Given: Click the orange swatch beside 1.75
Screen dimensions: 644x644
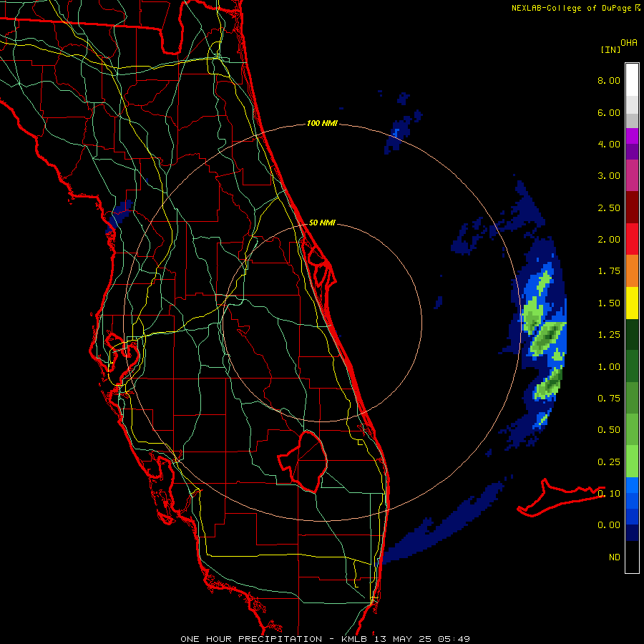Looking at the screenshot, I should (x=632, y=270).
